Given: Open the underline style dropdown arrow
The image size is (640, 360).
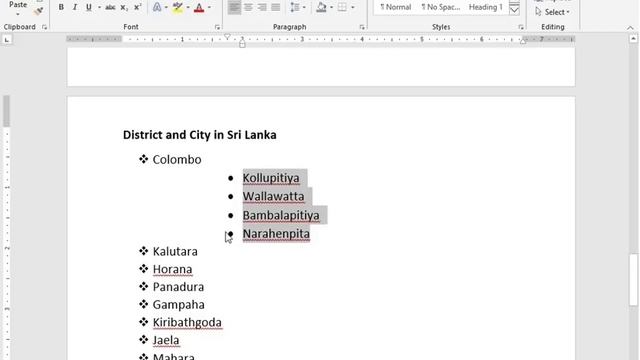Looking at the screenshot, I should pyautogui.click(x=99, y=7).
